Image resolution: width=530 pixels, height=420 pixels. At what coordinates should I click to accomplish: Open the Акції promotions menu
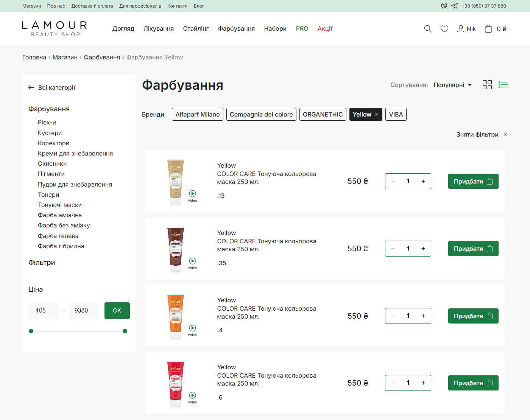click(325, 29)
